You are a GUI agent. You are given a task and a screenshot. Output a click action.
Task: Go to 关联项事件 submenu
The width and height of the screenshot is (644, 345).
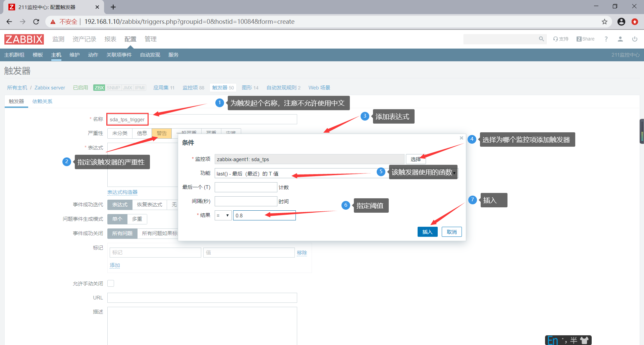point(119,55)
